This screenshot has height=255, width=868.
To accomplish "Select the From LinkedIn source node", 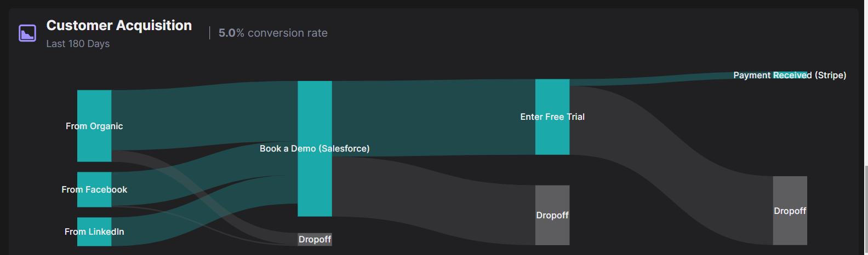I will (94, 231).
